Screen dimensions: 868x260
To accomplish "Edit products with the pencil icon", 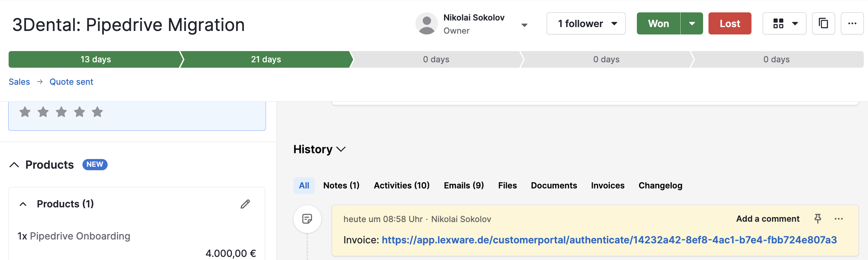I will point(245,204).
